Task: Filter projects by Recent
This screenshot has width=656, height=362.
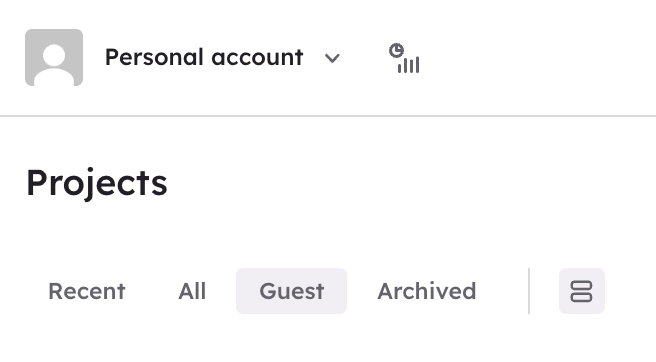Action: (x=87, y=291)
